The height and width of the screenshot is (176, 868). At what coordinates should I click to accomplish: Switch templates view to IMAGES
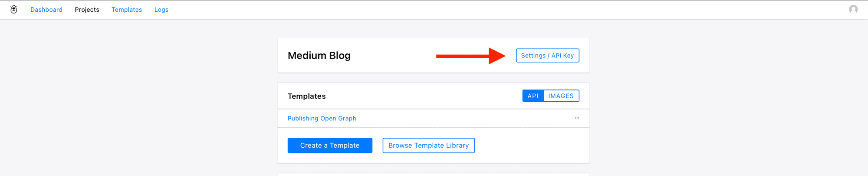[561, 96]
